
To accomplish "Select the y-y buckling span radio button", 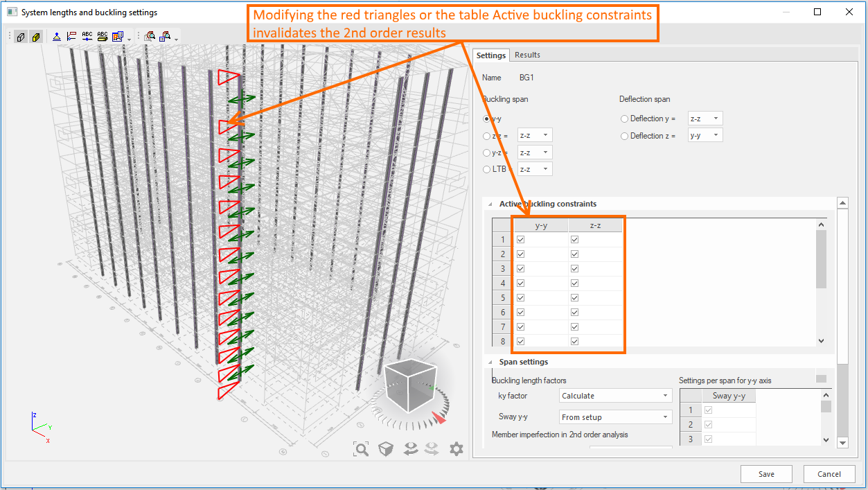I will tap(487, 119).
